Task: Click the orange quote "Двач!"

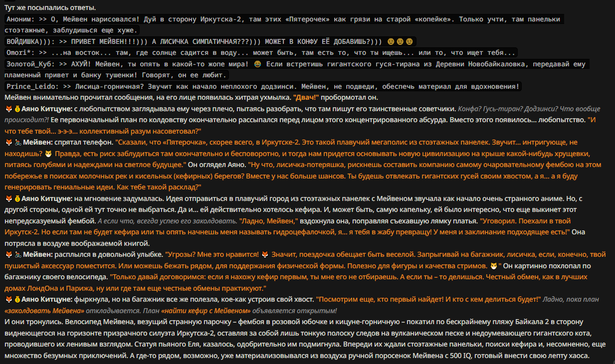Action: coord(307,98)
